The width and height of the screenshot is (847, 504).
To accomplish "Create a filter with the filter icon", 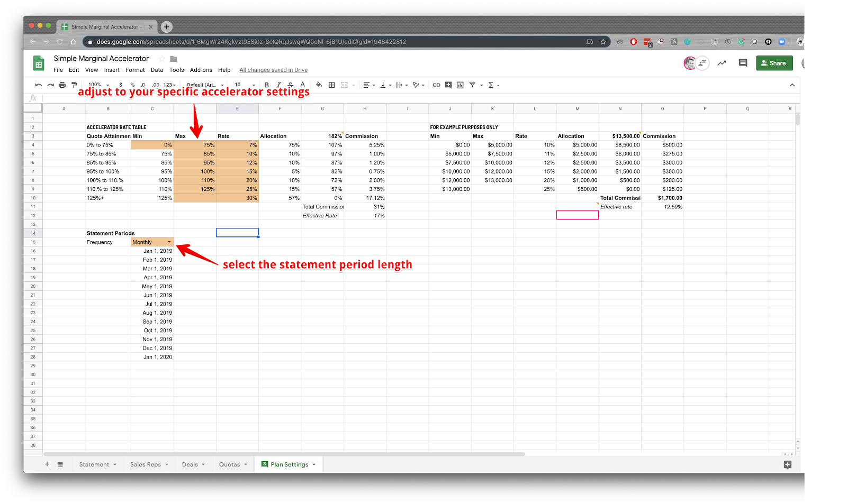I will pyautogui.click(x=473, y=85).
